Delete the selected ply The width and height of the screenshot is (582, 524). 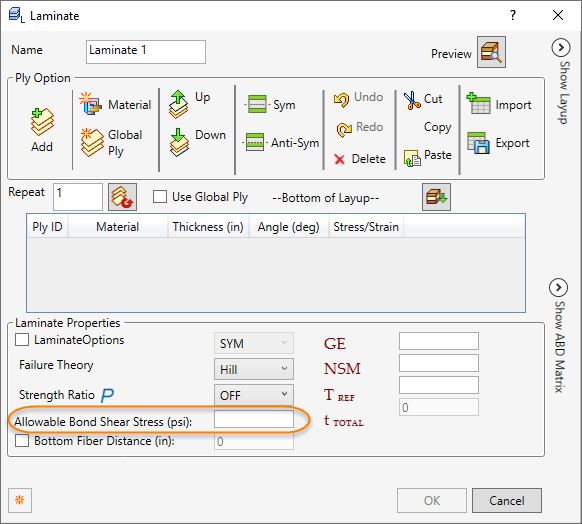point(360,159)
